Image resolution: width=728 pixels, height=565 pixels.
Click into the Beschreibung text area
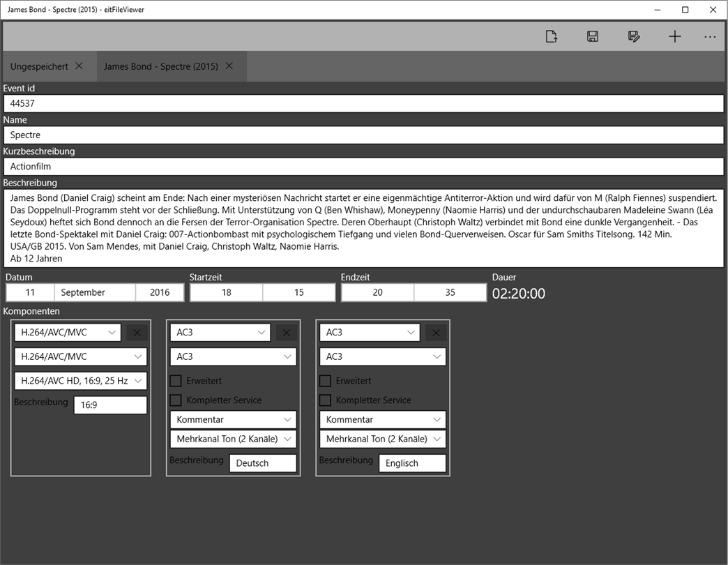tap(363, 228)
